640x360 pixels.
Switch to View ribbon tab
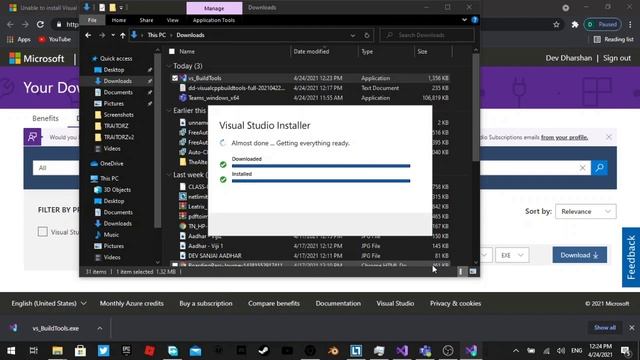172,20
